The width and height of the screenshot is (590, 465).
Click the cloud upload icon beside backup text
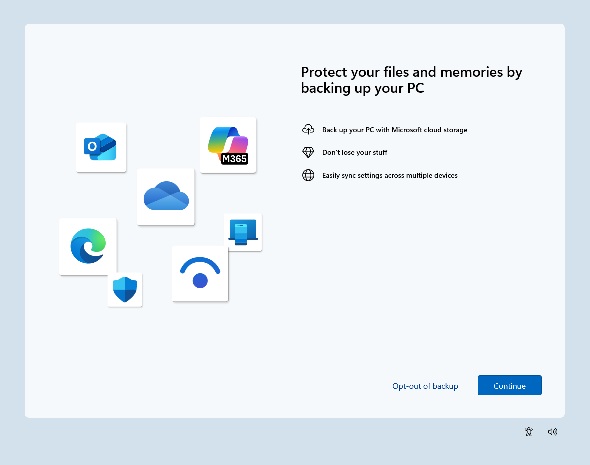[x=308, y=129]
